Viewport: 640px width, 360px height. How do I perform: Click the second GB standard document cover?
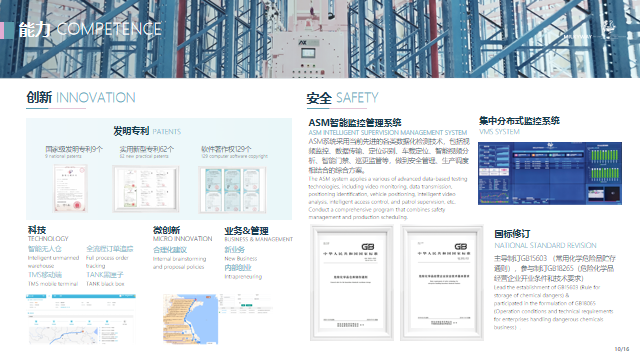(x=442, y=282)
